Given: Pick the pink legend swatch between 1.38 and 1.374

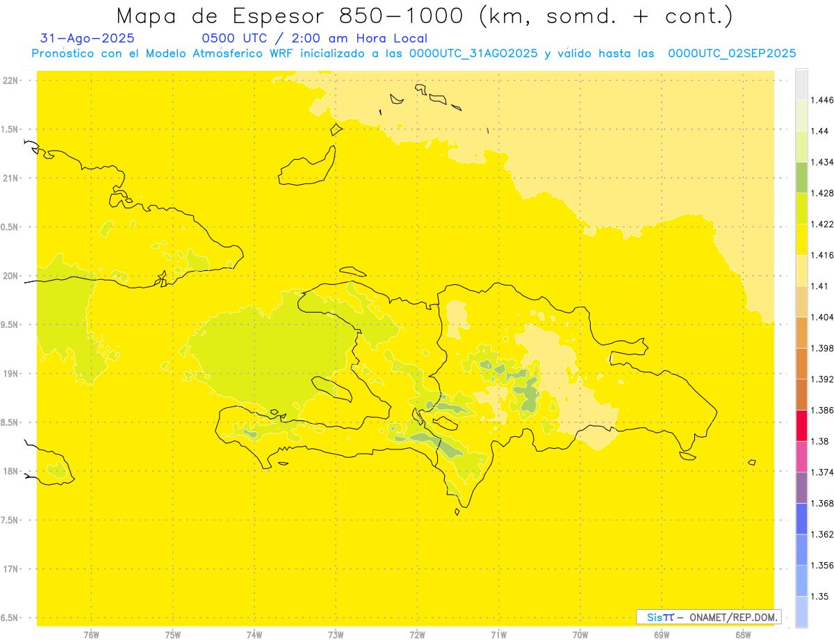Looking at the screenshot, I should click(801, 456).
